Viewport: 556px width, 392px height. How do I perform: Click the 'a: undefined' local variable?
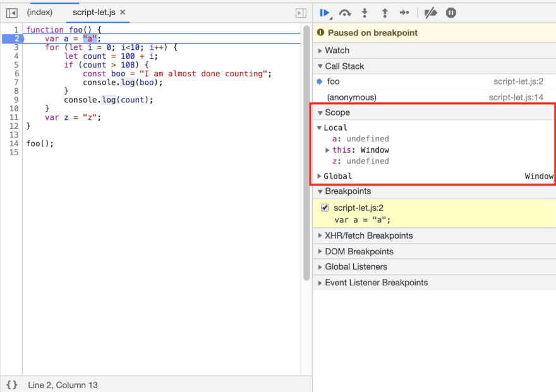pos(361,139)
